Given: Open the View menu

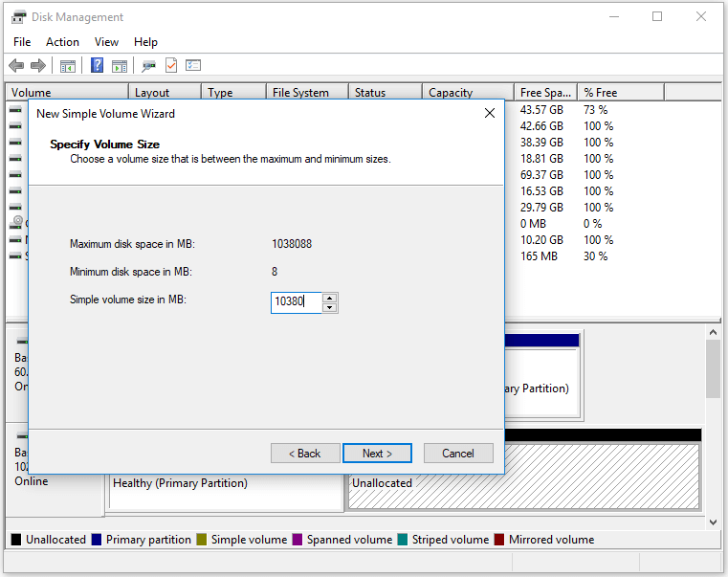Looking at the screenshot, I should click(x=106, y=42).
